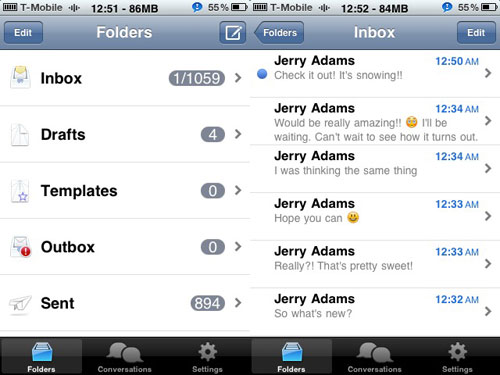Tap the Inbox folder label
Viewport: 500px width, 375px height.
61,78
